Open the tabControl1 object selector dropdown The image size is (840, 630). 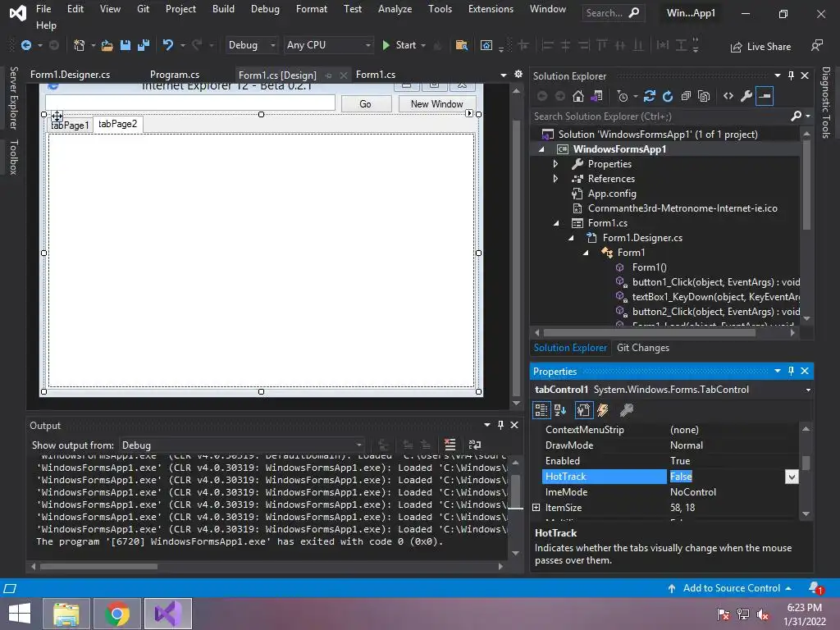click(808, 390)
